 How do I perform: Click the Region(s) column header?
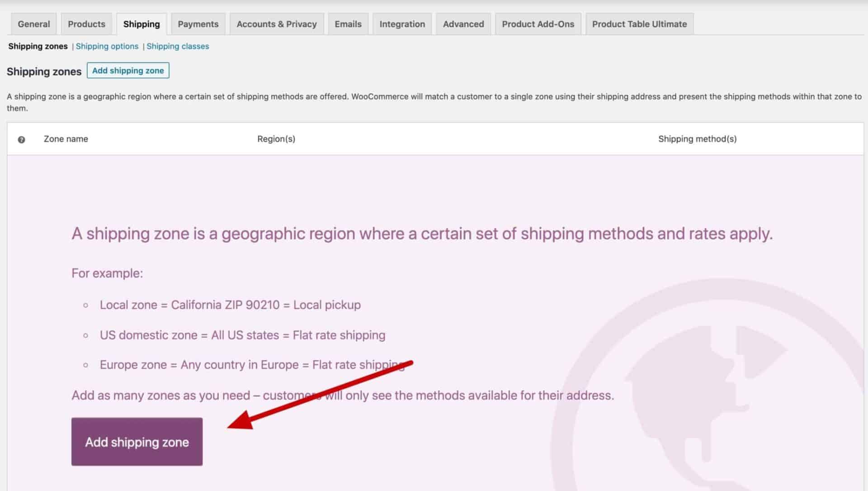[x=276, y=139]
